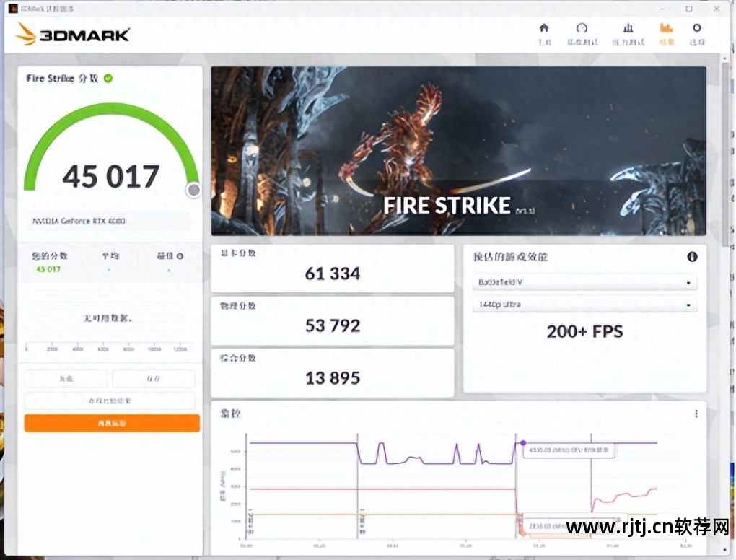Screen dimensions: 736x560
Task: Click the info icon next to 最佳
Action: [180, 256]
